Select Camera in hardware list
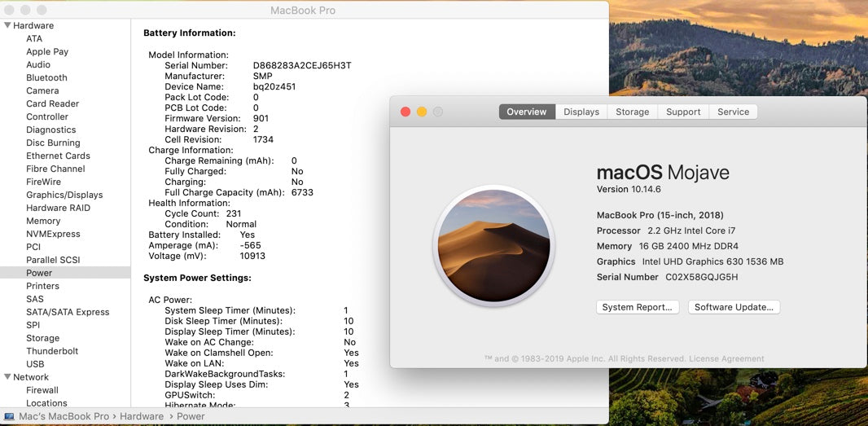The image size is (868, 426). (x=42, y=91)
